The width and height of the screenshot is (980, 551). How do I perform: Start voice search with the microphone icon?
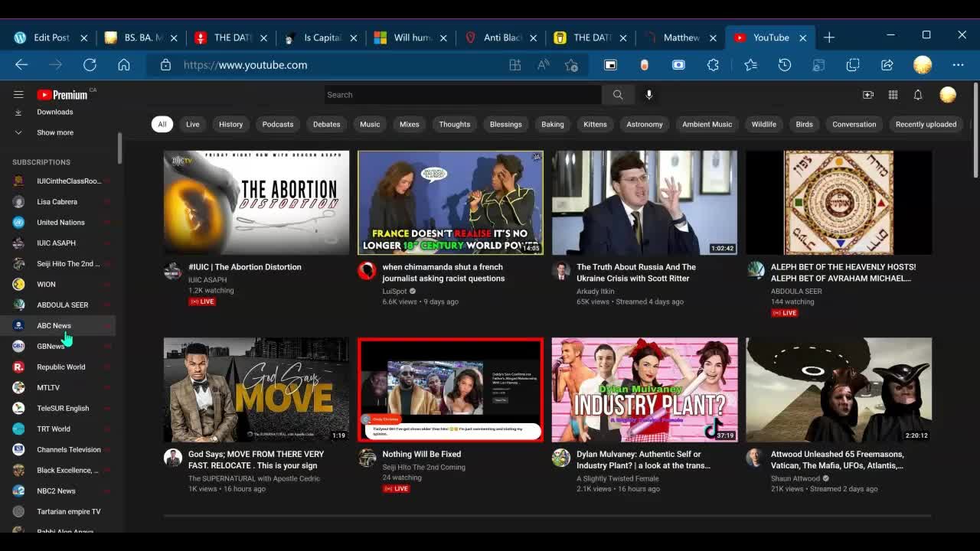tap(649, 95)
